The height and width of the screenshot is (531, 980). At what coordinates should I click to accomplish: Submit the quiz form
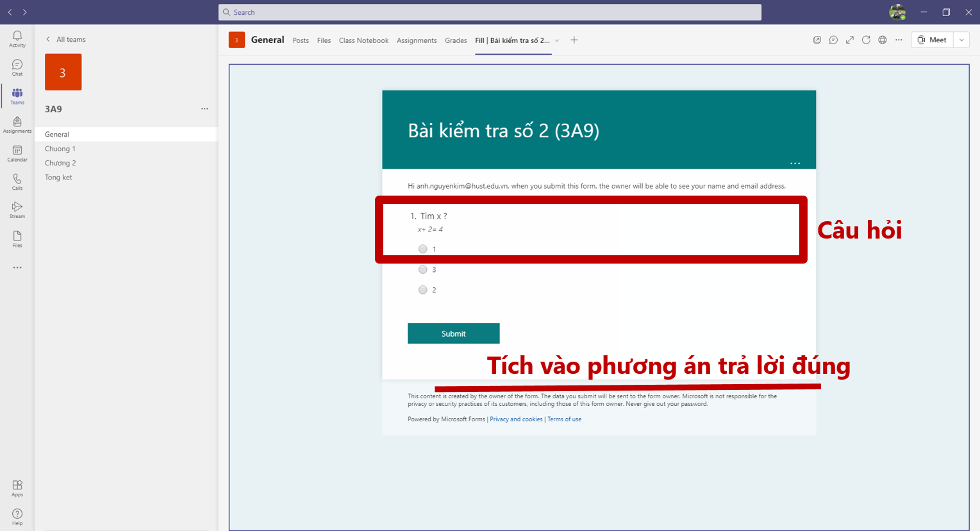click(x=453, y=333)
